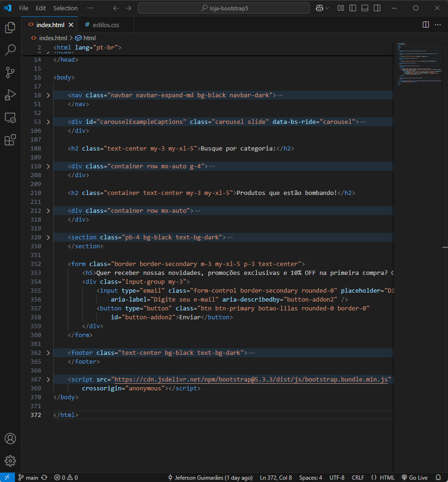Open the Run and Debug view

10,95
